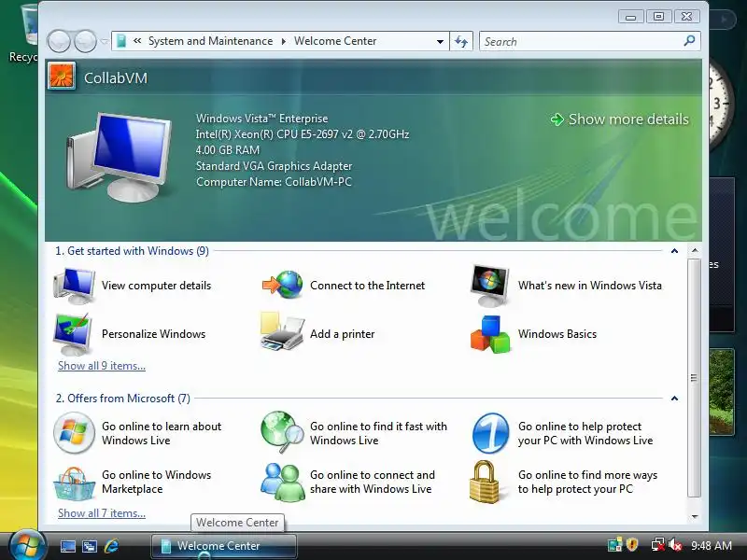Click Show Desktop in Quick Launch

click(x=67, y=546)
